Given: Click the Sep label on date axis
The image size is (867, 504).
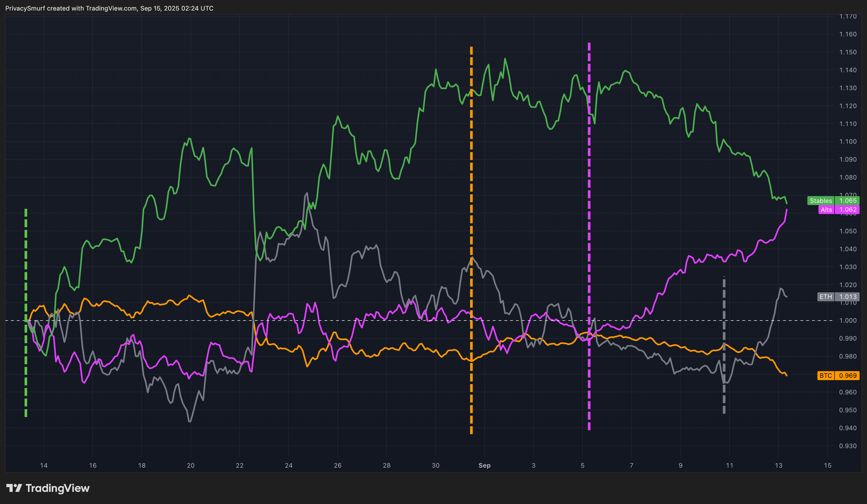Looking at the screenshot, I should click(x=484, y=466).
